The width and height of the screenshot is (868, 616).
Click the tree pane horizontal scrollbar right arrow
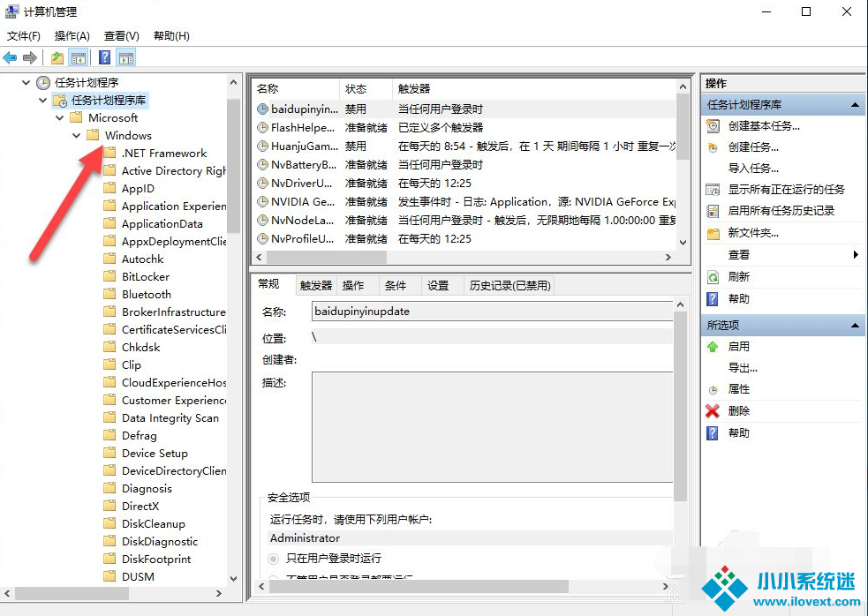pos(219,593)
